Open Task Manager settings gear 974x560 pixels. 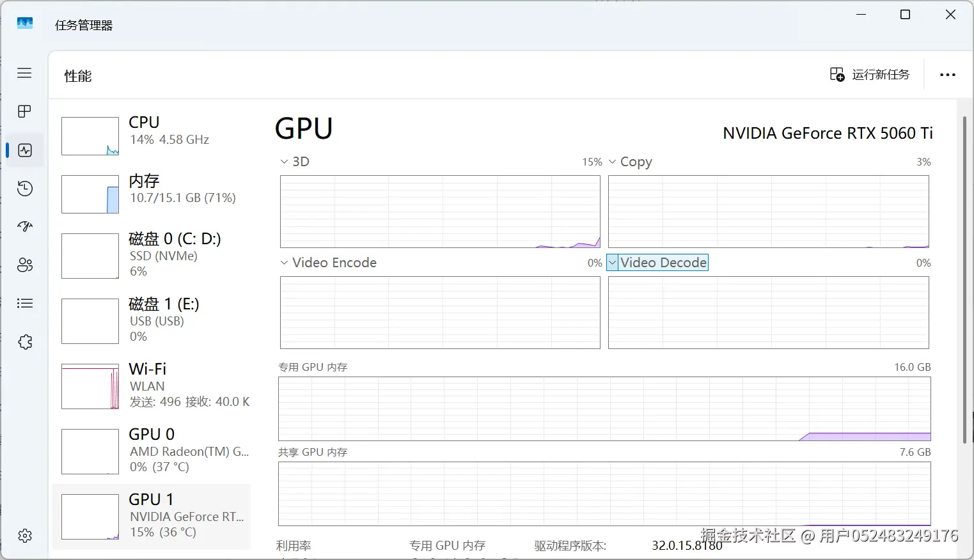(25, 536)
